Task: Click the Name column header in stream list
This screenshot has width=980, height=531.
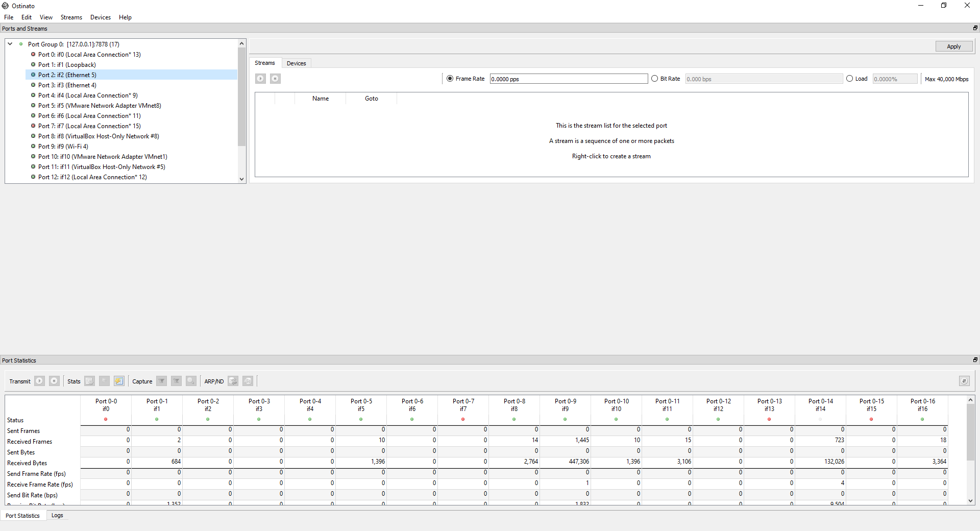Action: coord(321,99)
